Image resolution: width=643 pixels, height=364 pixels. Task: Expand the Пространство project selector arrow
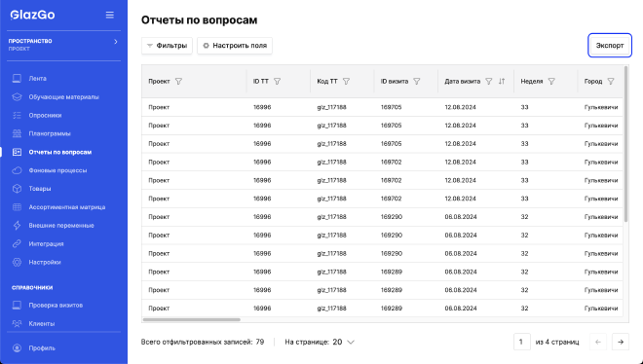pyautogui.click(x=116, y=42)
